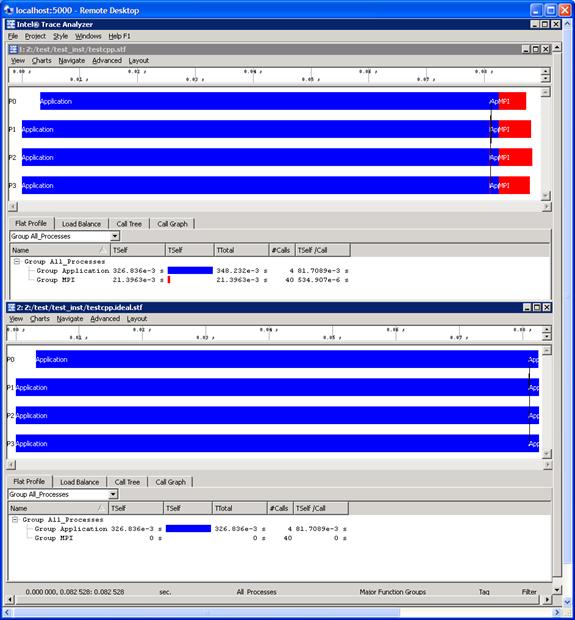Screen dimensions: 575x620
Task: Open Layout menu in testcpp.ideal.stf window
Action: [137, 319]
